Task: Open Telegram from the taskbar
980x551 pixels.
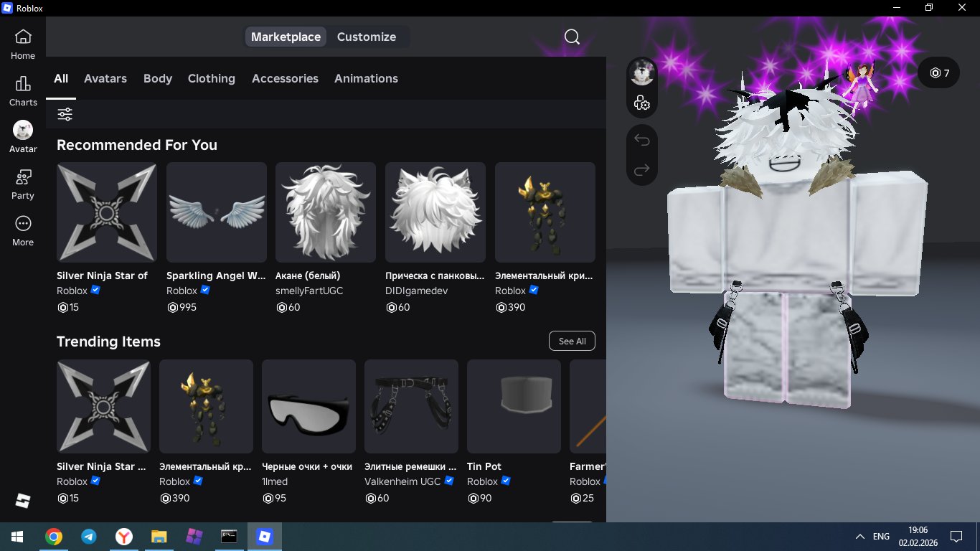Action: (89, 537)
